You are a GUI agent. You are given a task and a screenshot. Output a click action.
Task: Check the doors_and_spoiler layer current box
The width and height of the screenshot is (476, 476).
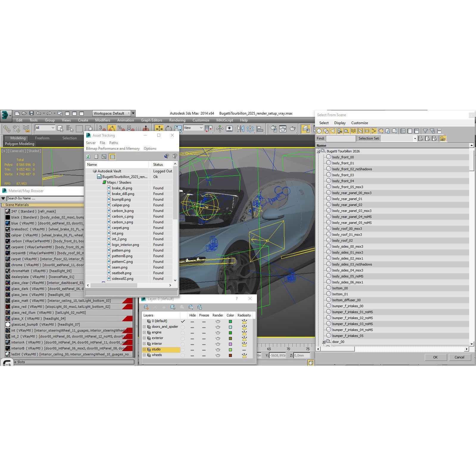click(x=182, y=327)
